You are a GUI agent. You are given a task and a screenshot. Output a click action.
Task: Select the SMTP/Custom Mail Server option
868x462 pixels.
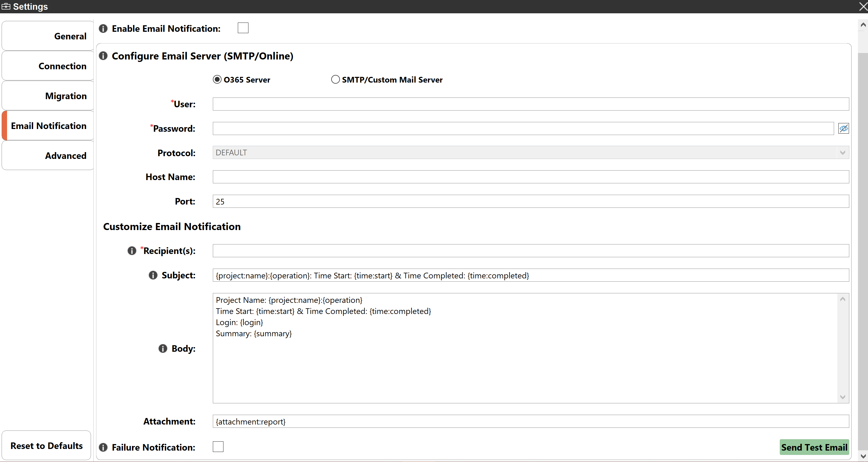(335, 79)
